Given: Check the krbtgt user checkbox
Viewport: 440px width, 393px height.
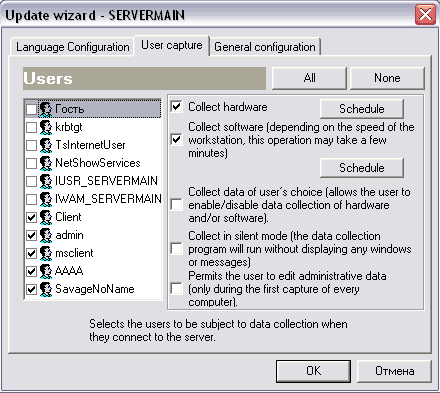Looking at the screenshot, I should point(31,127).
